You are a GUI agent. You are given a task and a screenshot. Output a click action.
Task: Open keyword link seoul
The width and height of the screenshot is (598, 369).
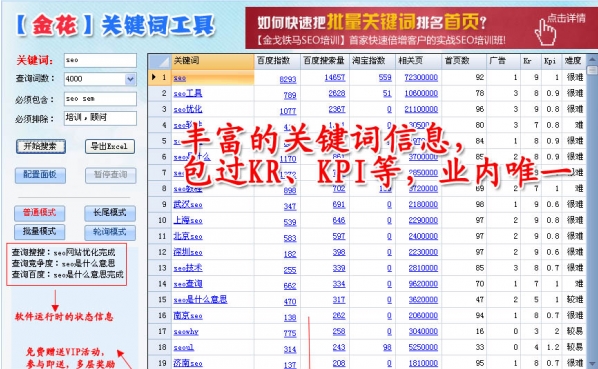183,348
